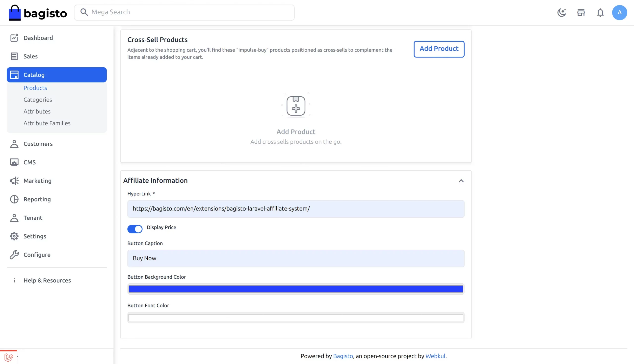Viewport: 634px width, 364px height.
Task: Click the Mega Search magnifier icon
Action: coord(84,12)
